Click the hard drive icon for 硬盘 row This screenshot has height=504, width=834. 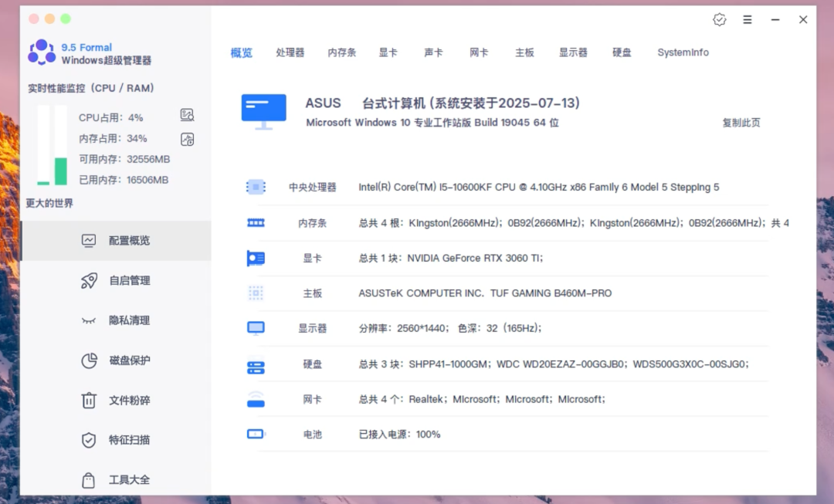[x=256, y=367]
